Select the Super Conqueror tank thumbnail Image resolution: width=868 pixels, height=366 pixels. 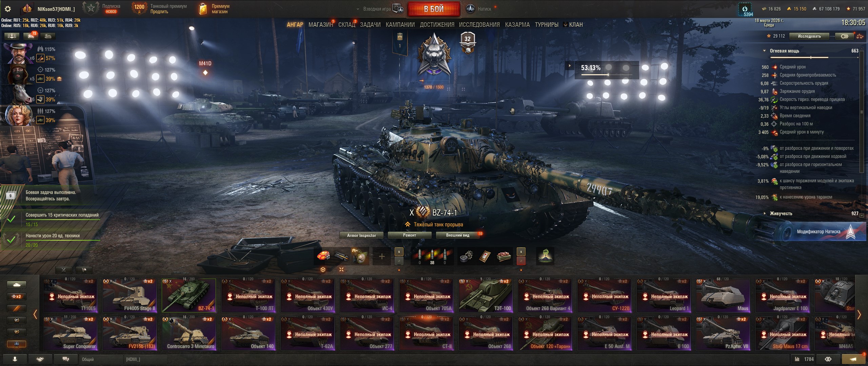[x=70, y=333]
